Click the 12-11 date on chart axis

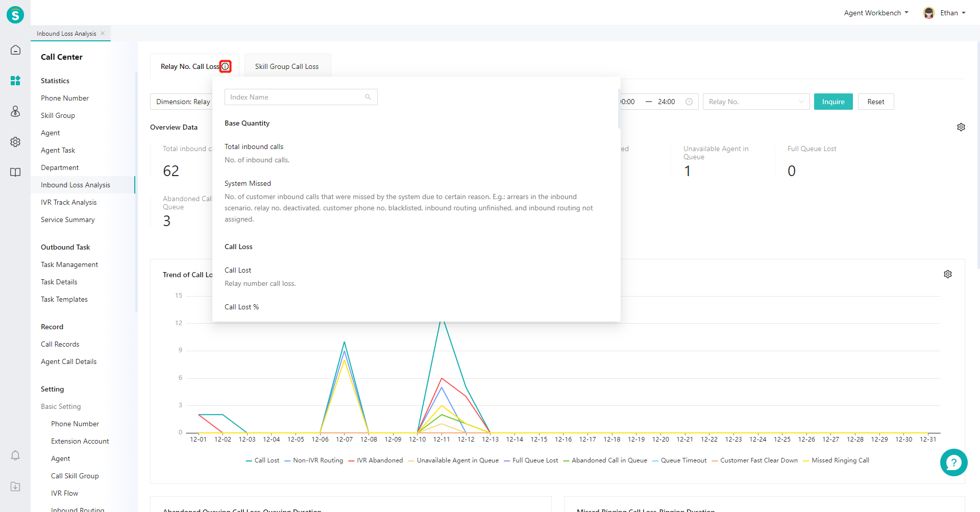tap(442, 439)
